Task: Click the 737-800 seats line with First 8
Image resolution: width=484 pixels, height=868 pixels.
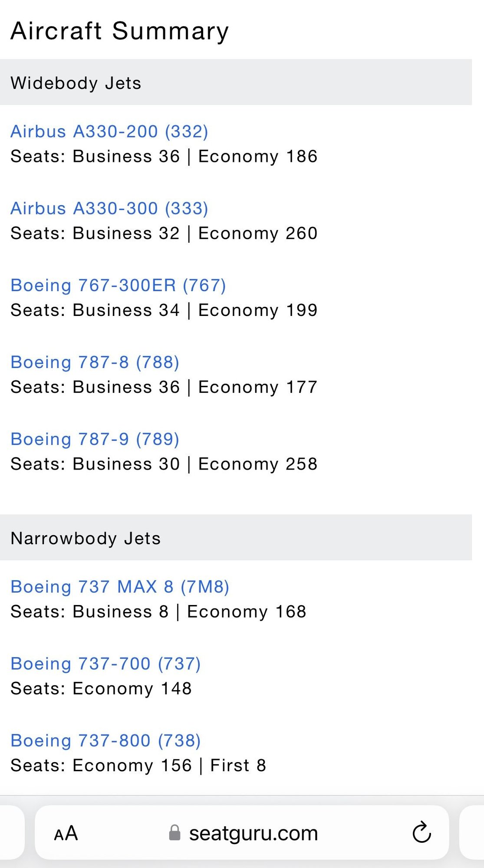Action: coord(138,766)
